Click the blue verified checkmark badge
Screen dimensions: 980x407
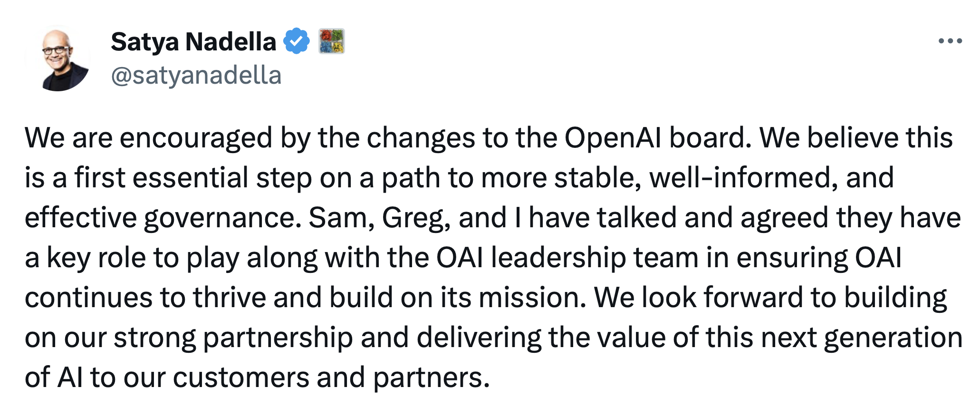click(297, 41)
